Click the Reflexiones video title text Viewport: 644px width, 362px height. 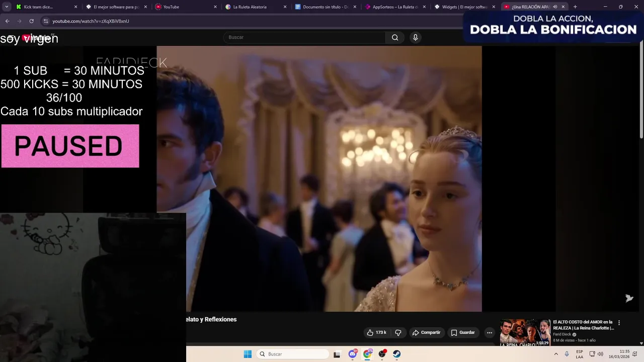(x=211, y=319)
